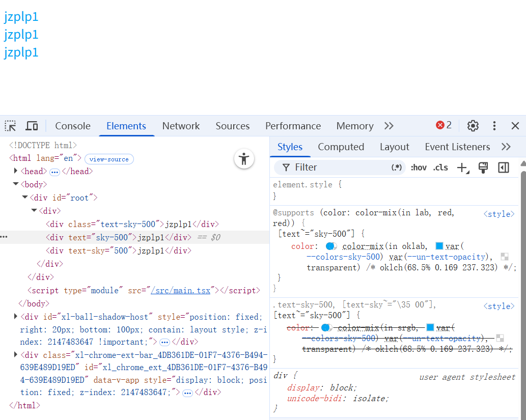Collapse the body element node

[x=15, y=184]
